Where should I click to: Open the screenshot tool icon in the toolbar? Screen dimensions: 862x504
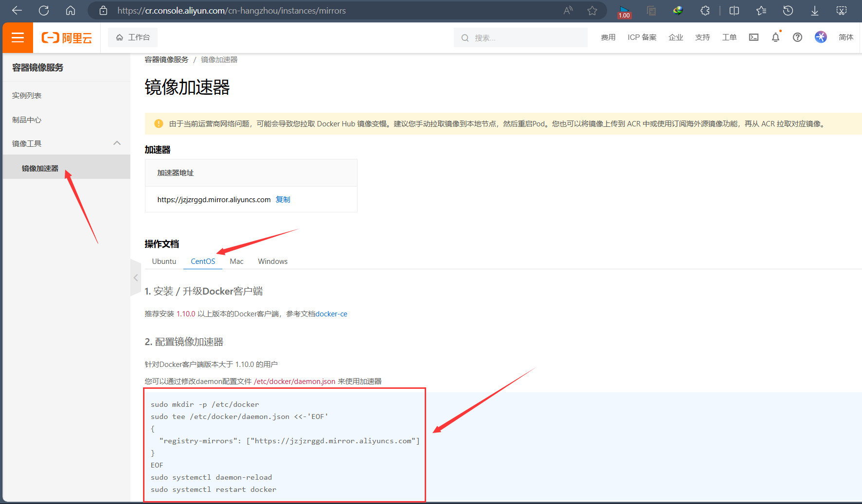pos(842,10)
